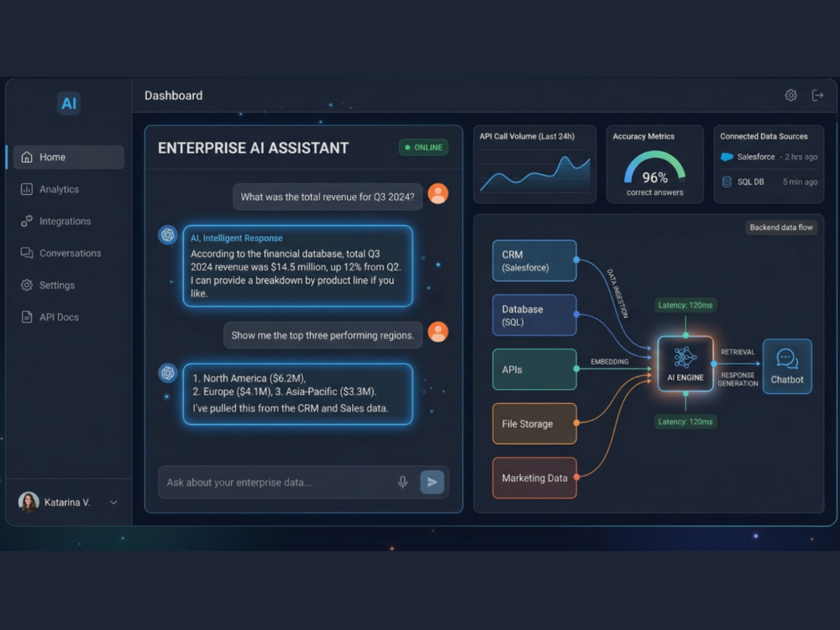The height and width of the screenshot is (630, 840).
Task: Open the Settings menu item
Action: tap(69, 285)
